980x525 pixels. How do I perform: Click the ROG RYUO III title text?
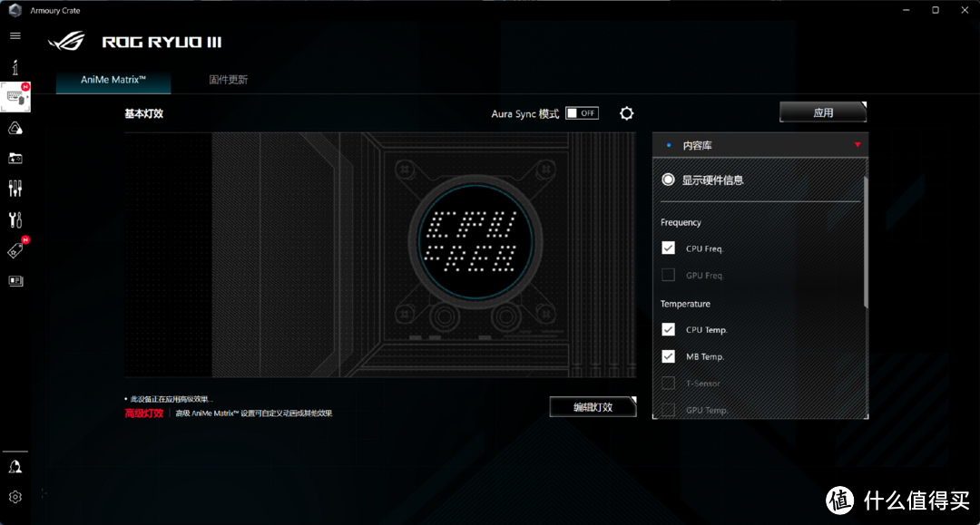point(162,42)
